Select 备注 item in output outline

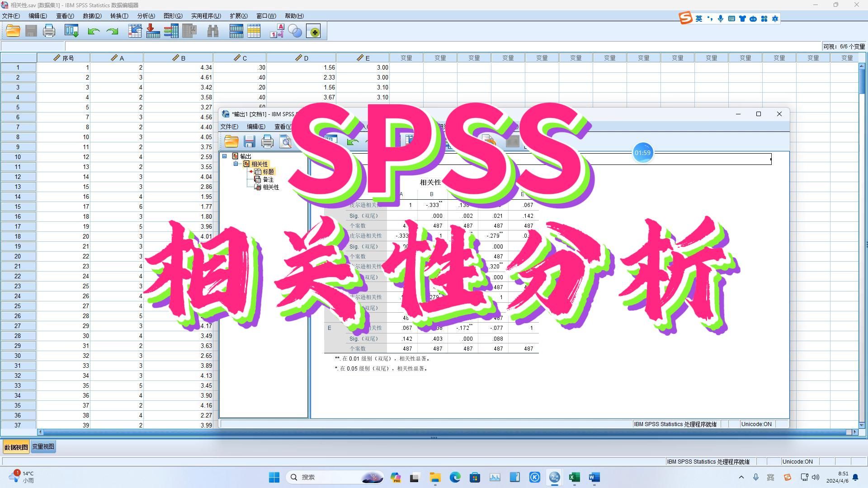tap(268, 179)
